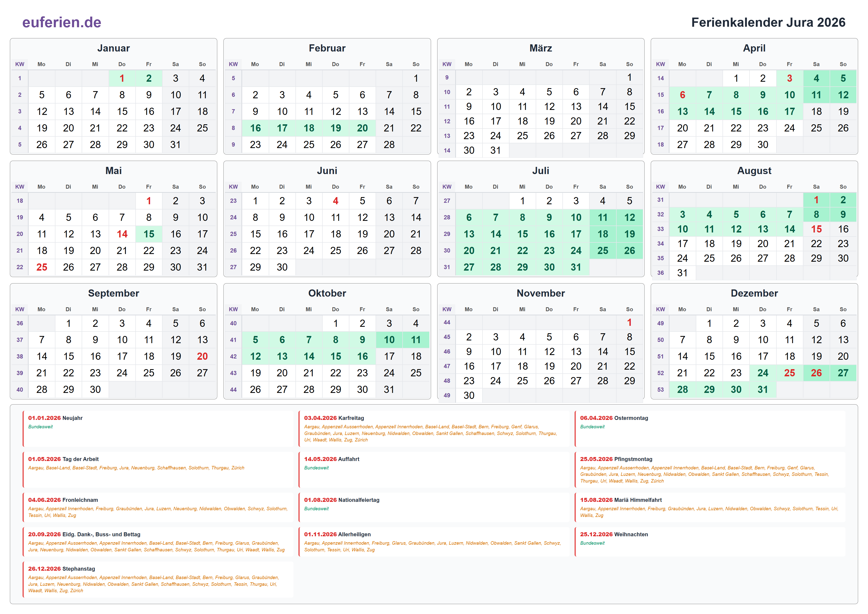Click highlighted 31 in Dezember week 53

tap(763, 389)
